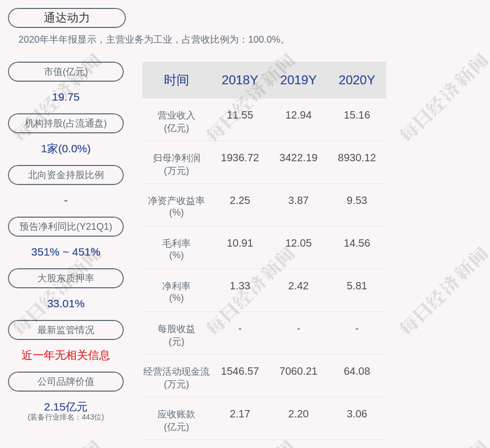
Task: Click gross margin value 10.91
Action: tap(240, 243)
